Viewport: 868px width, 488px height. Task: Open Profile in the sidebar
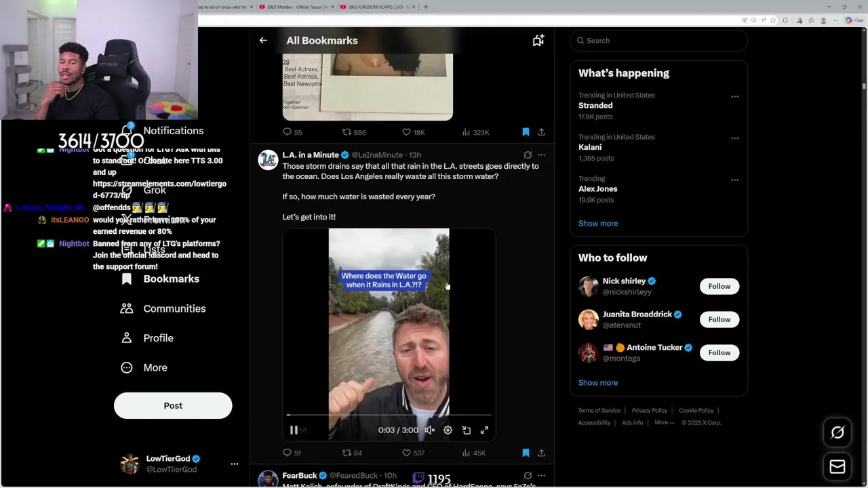click(147, 338)
